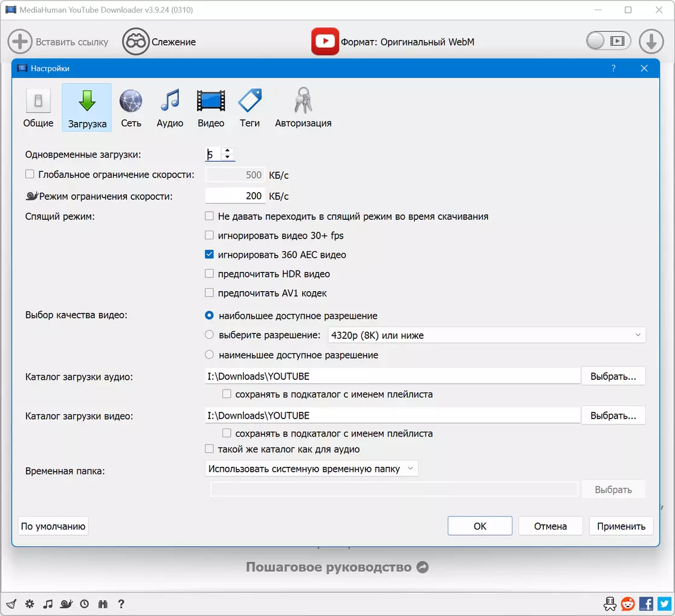The image size is (675, 616).
Task: Tick такой же каталог как для аудио
Action: [209, 449]
